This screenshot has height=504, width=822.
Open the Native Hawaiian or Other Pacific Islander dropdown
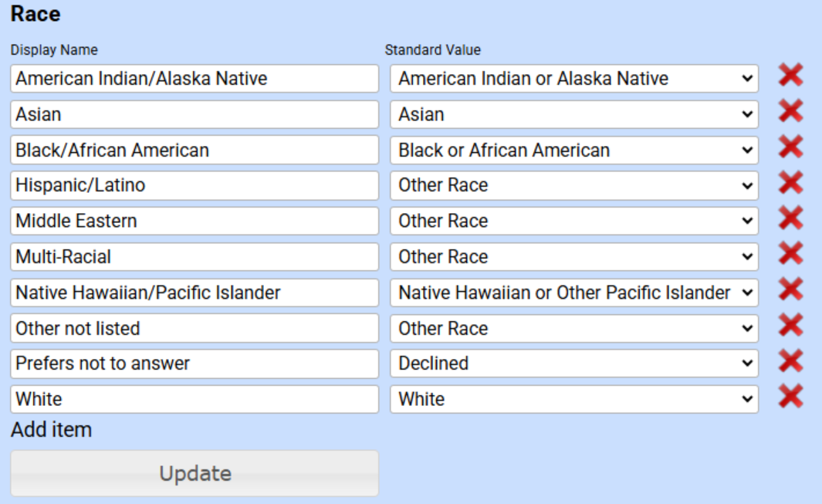click(574, 293)
